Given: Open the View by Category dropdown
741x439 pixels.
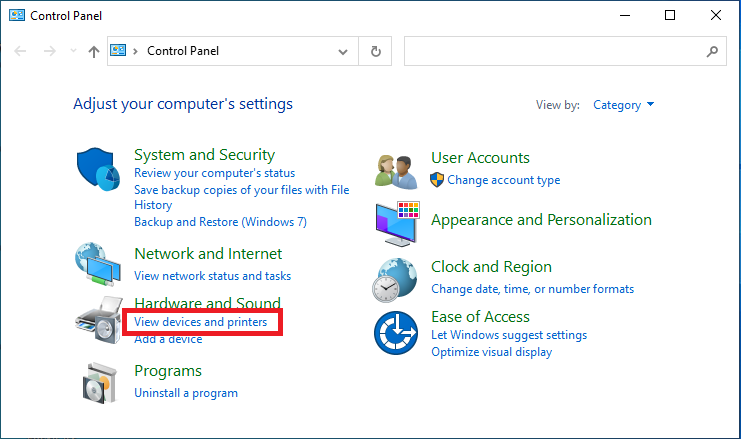Looking at the screenshot, I should (x=623, y=105).
